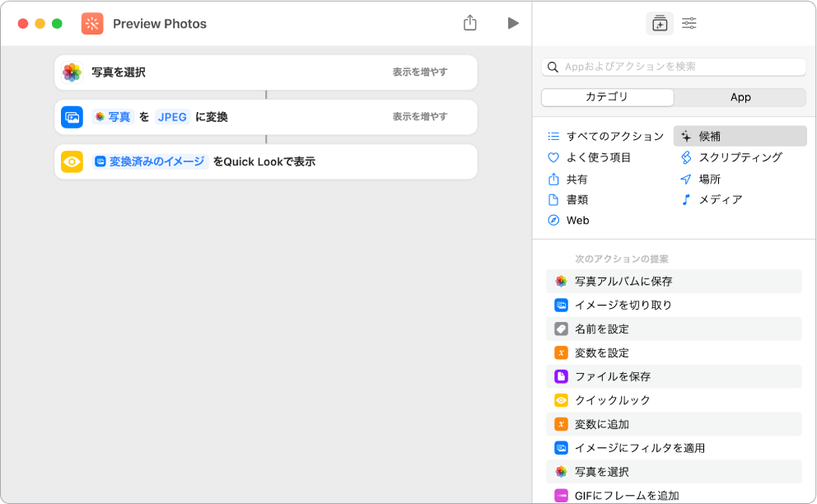Select メディア category
817x504 pixels.
[712, 199]
